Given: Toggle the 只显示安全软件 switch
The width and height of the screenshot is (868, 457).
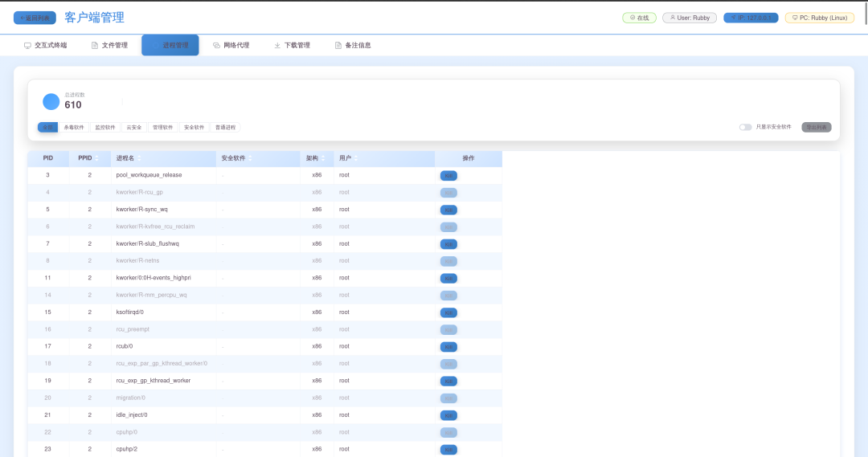Looking at the screenshot, I should (x=746, y=127).
